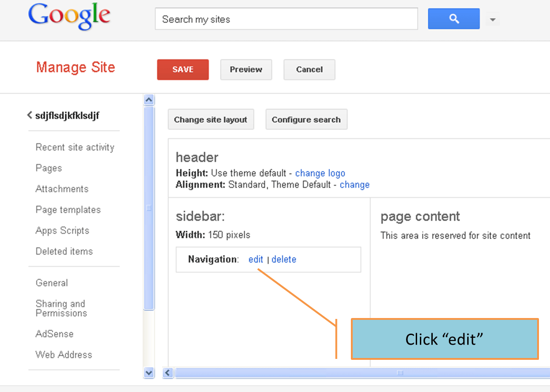Image resolution: width=550 pixels, height=392 pixels.
Task: Open the Deleted items section
Action: 64,251
